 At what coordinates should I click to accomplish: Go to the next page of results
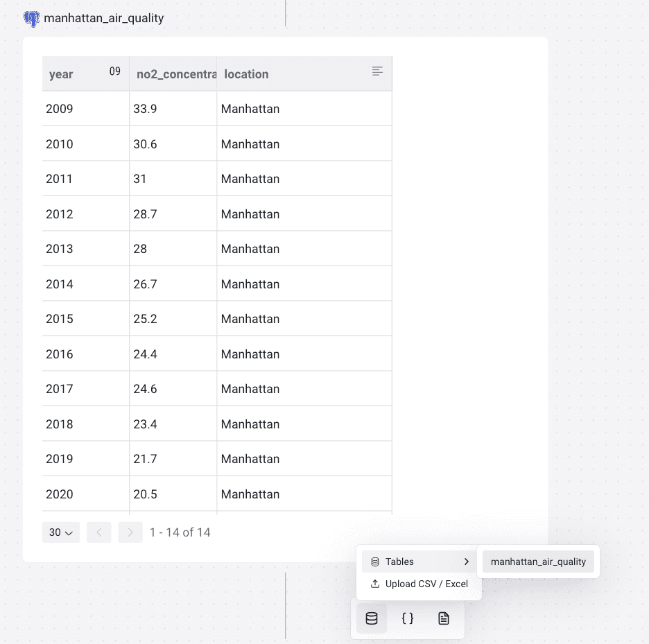130,532
